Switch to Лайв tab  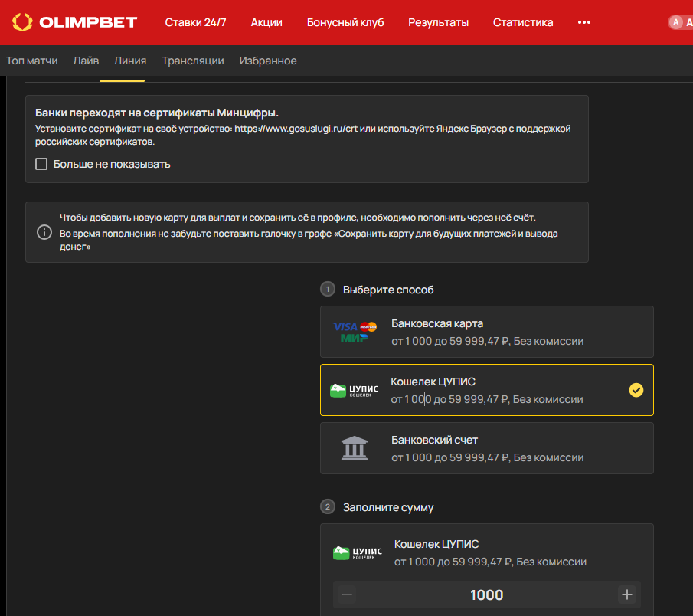click(x=86, y=61)
